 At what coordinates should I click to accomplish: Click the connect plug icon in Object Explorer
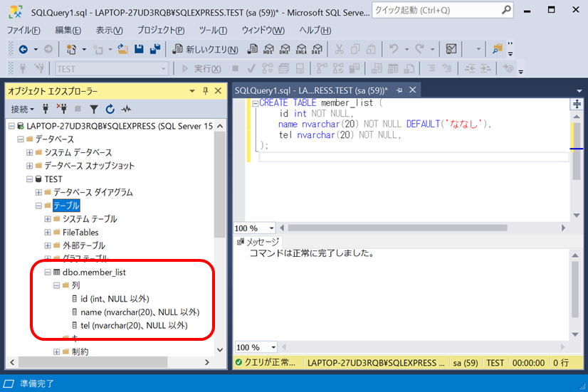[x=46, y=109]
